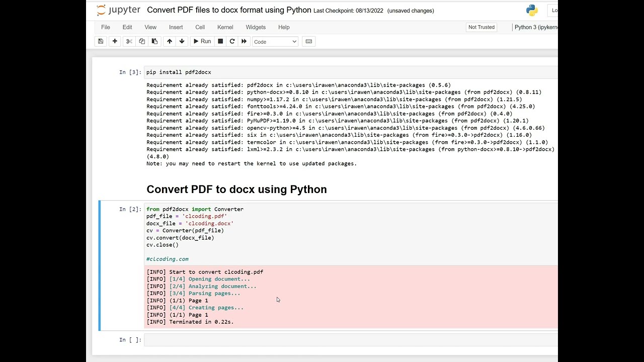
Task: Restart the kernel icon
Action: [x=232, y=41]
